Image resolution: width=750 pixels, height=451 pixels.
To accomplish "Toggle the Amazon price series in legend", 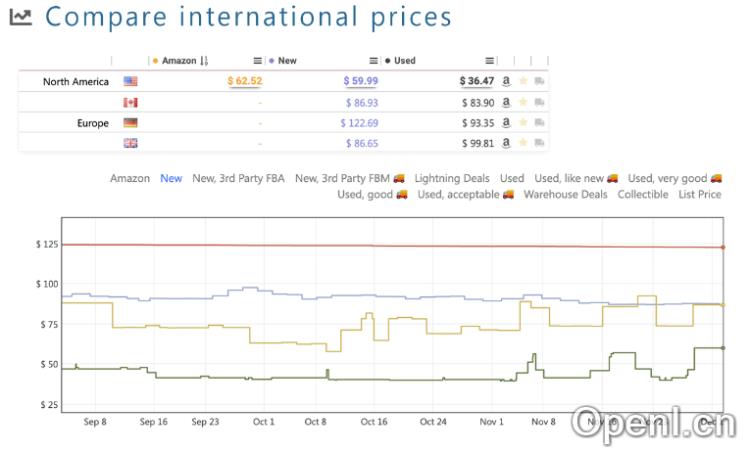I will click(x=130, y=178).
